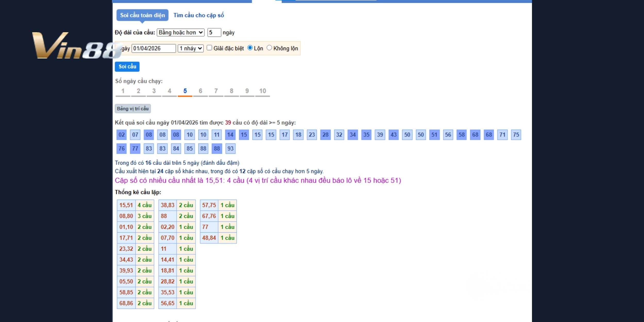
Task: Focus the cầu length number field
Action: pyautogui.click(x=214, y=32)
